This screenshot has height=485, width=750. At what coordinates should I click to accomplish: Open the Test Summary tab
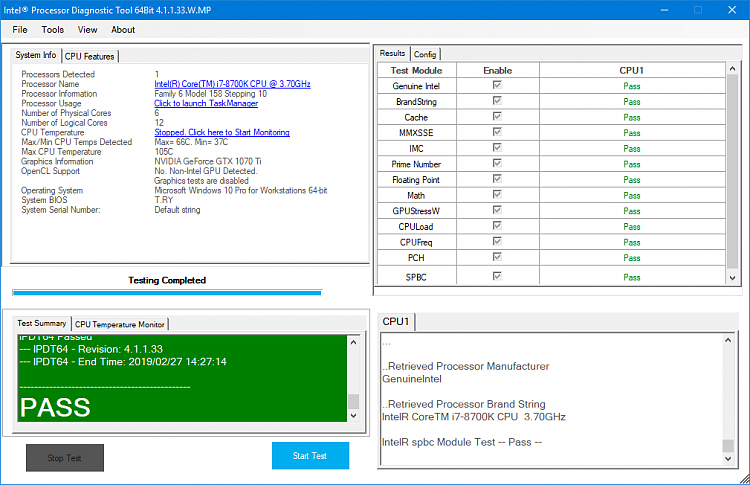[42, 323]
